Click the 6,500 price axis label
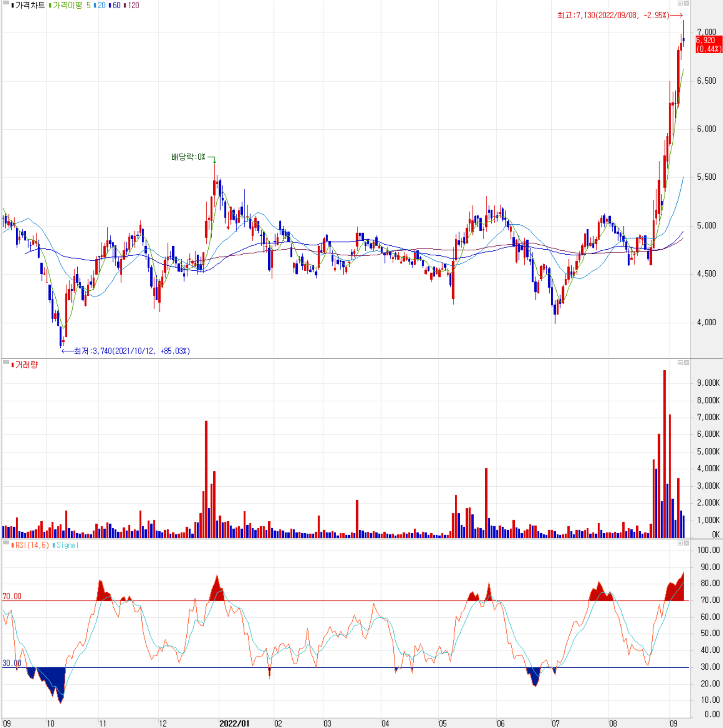The width and height of the screenshot is (723, 728). point(706,81)
